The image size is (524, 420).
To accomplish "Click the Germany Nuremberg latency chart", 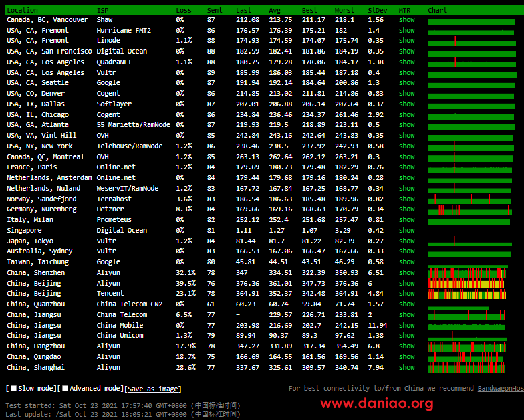I will tap(469, 210).
